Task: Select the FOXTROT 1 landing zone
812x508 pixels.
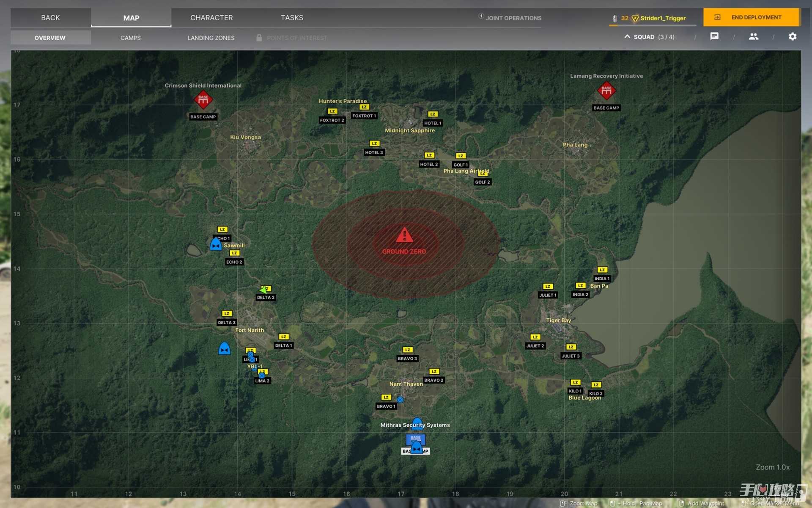Action: coord(364,112)
